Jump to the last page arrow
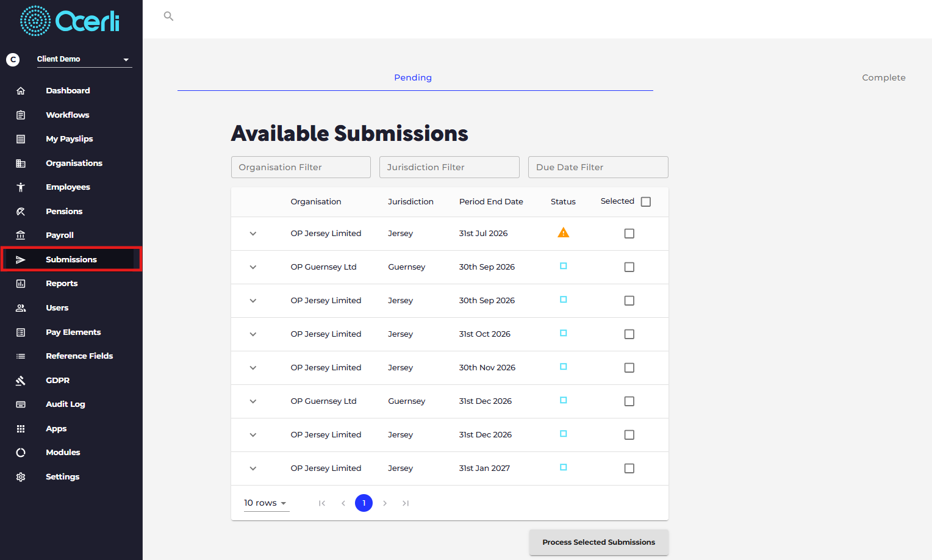 click(406, 503)
